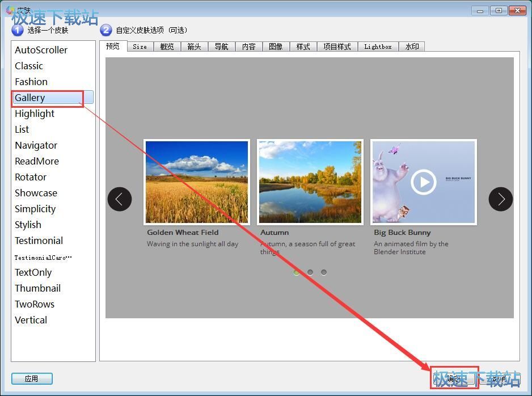
Task: Select the ReadMore skin
Action: pyautogui.click(x=53, y=161)
